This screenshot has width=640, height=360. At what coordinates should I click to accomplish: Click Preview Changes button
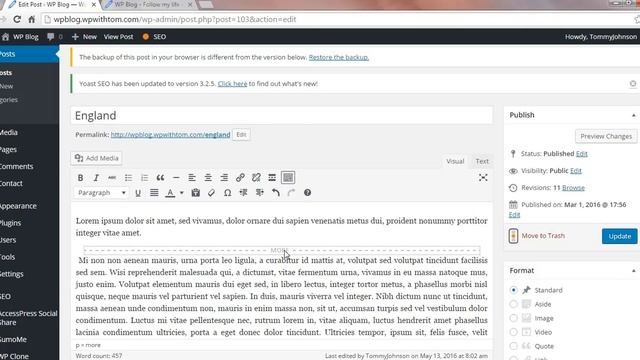(606, 136)
